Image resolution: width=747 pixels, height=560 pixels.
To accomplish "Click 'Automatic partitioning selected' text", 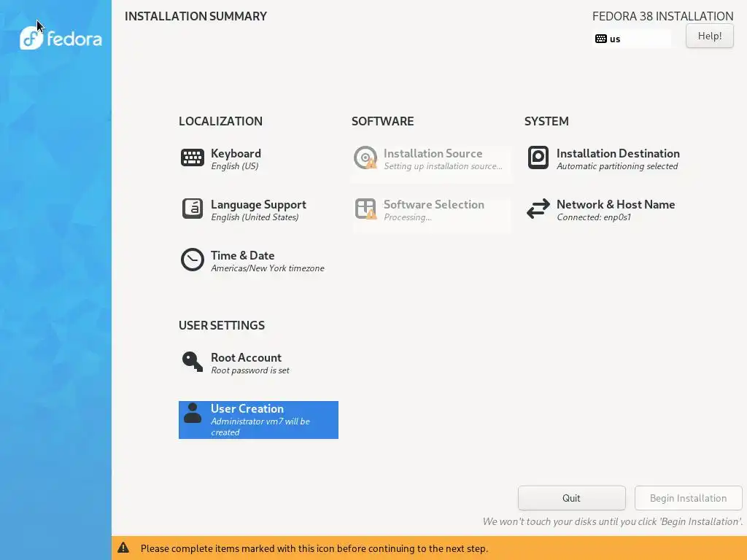I will click(617, 166).
